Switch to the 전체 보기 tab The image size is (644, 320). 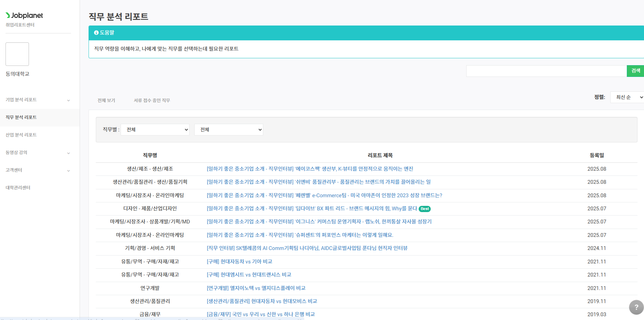pos(106,100)
